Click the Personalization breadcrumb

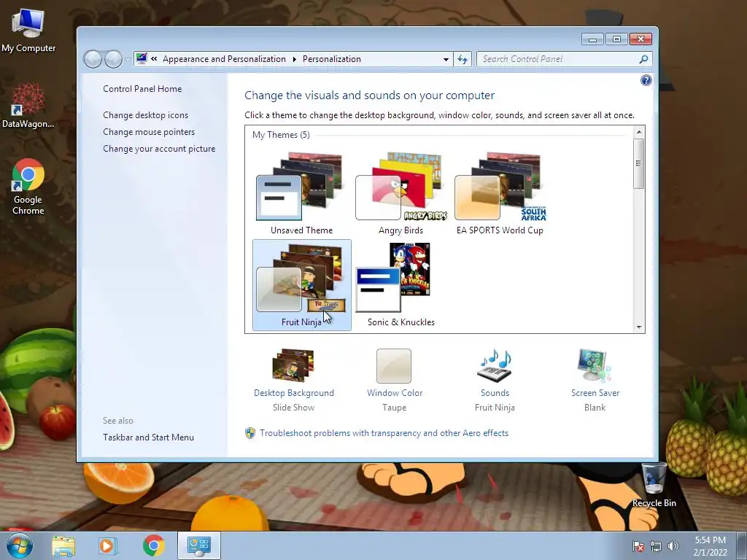tap(332, 59)
